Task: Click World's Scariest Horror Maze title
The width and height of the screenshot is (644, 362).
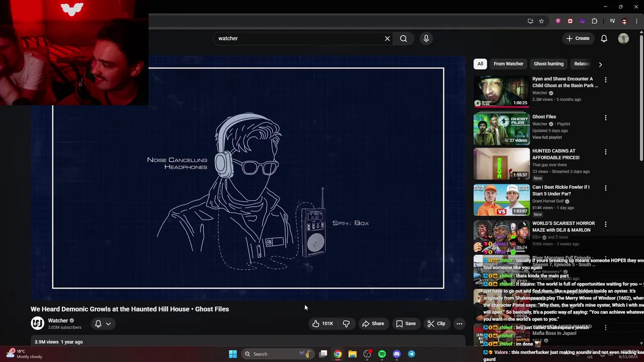Action: tap(563, 227)
